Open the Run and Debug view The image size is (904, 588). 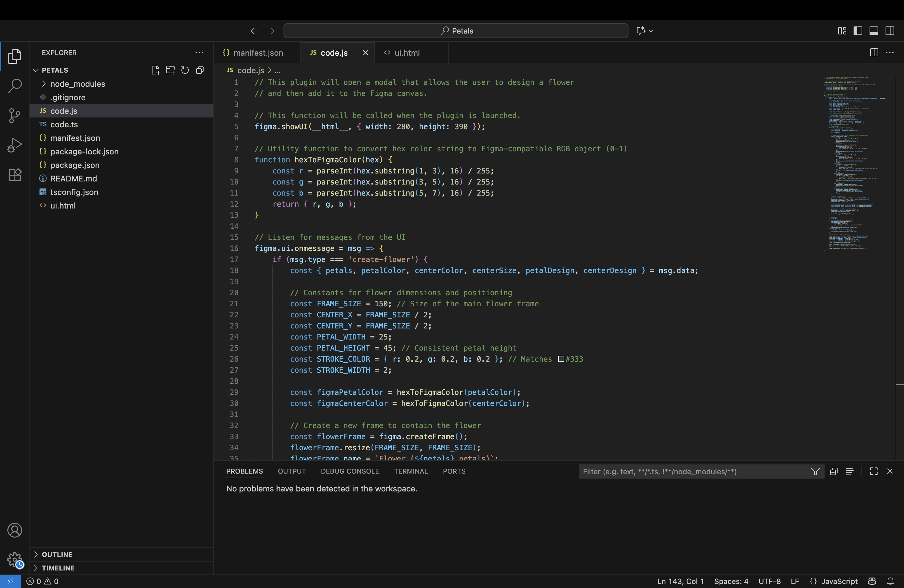click(x=14, y=145)
